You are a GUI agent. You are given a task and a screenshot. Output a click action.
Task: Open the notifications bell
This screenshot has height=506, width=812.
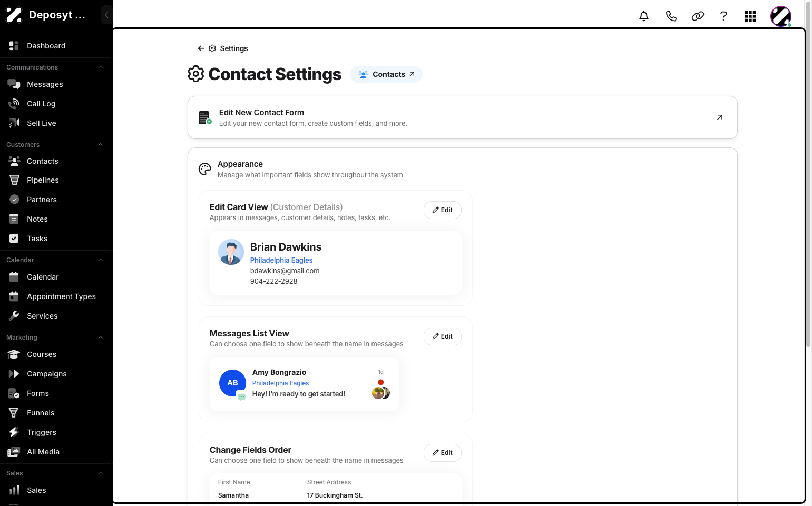click(644, 16)
